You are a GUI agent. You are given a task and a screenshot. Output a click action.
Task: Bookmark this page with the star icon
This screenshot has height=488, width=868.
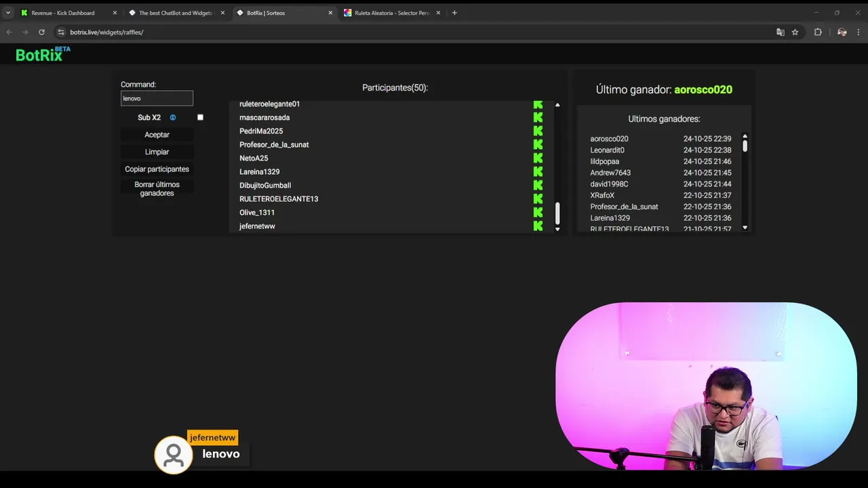[795, 32]
